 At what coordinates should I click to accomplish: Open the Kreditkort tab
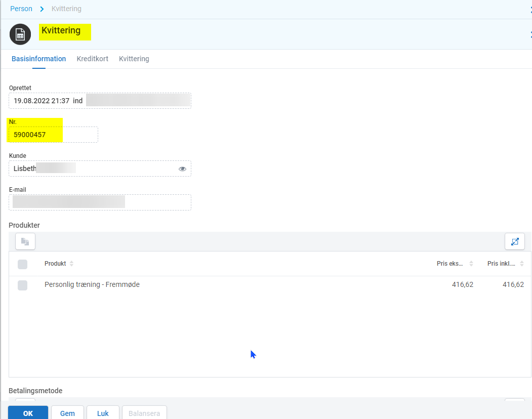click(x=92, y=59)
